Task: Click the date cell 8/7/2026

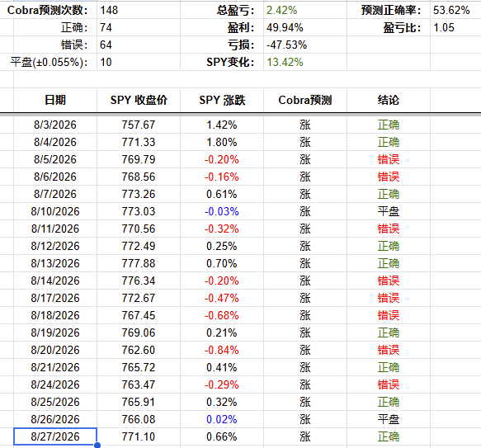Action: [x=55, y=194]
